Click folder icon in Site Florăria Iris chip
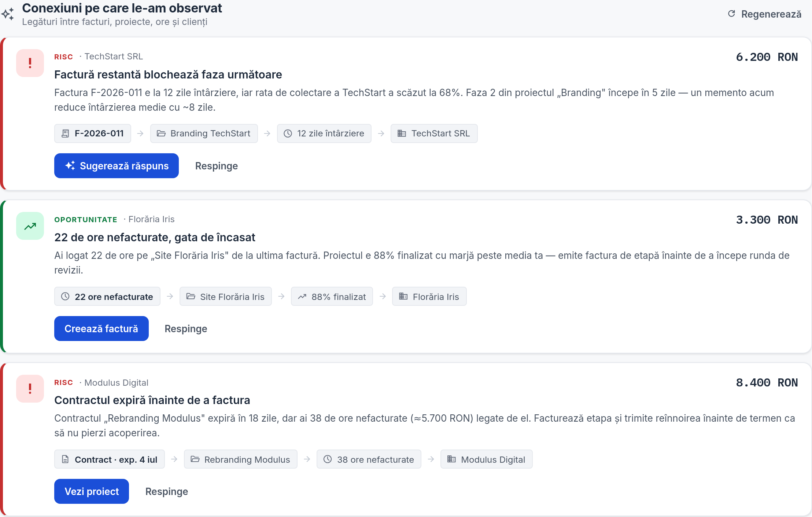812x517 pixels. click(x=191, y=296)
